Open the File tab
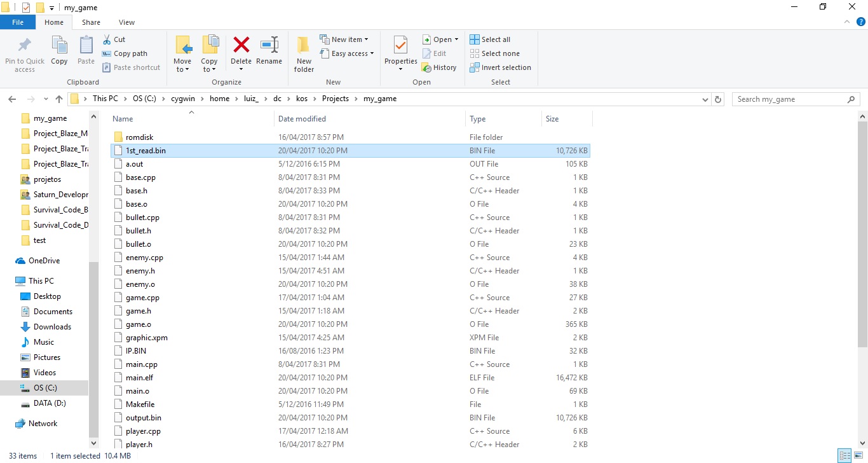 pyautogui.click(x=18, y=22)
